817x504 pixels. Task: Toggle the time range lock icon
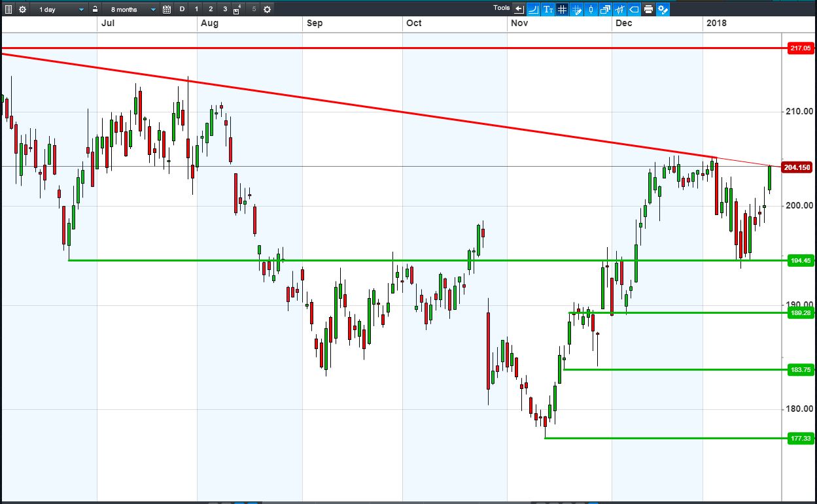tap(96, 9)
